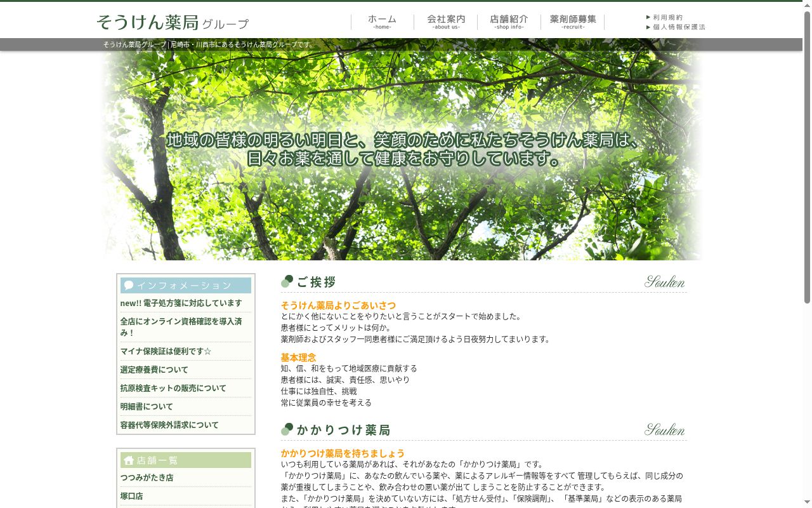Click the インフォメーション speech bubble icon
Image resolution: width=812 pixels, height=508 pixels.
coord(129,285)
